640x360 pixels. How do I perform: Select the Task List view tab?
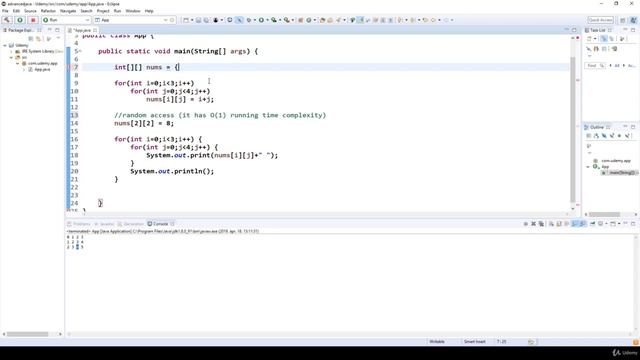pos(597,30)
